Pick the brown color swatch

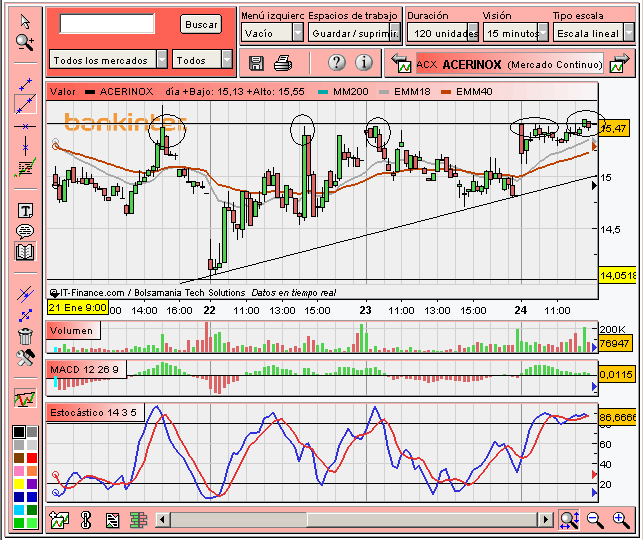pos(19,458)
